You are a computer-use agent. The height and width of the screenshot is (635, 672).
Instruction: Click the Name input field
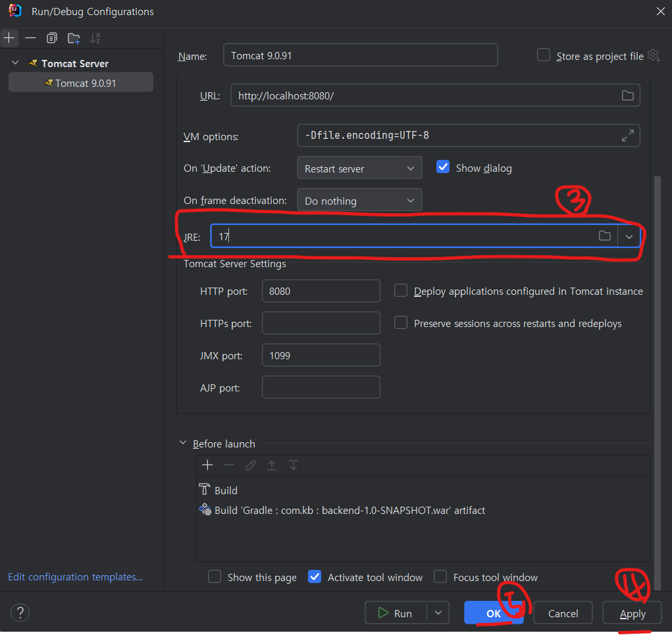(x=360, y=55)
